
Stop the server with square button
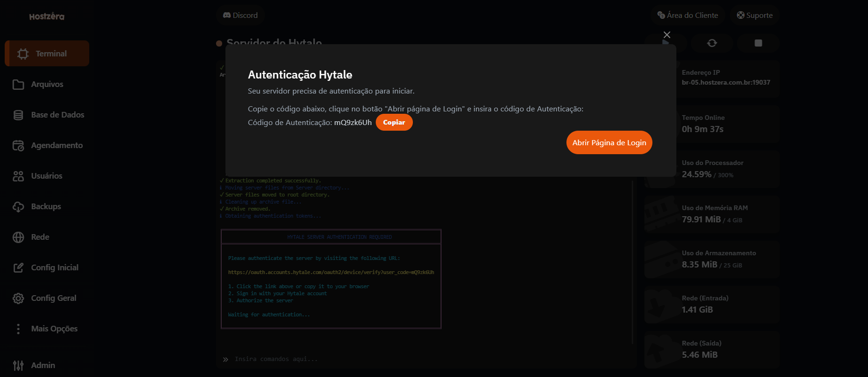[x=758, y=43]
